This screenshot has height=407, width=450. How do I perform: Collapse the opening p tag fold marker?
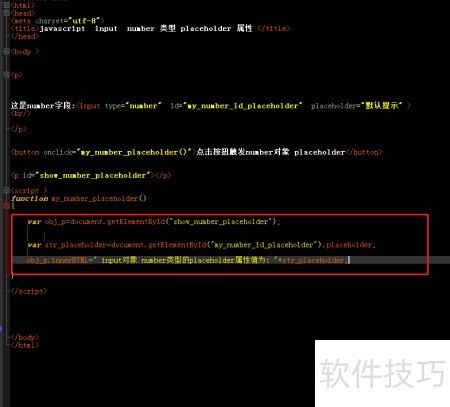point(6,75)
